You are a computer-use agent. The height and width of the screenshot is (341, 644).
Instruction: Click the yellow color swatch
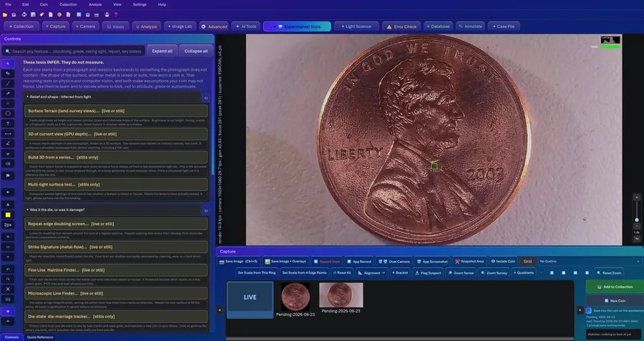point(8,215)
